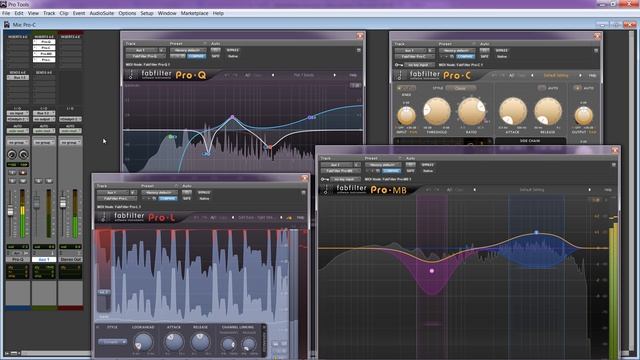Open the factory default preset menu in Pro-Q
The height and width of the screenshot is (360, 640).
pyautogui.click(x=188, y=50)
